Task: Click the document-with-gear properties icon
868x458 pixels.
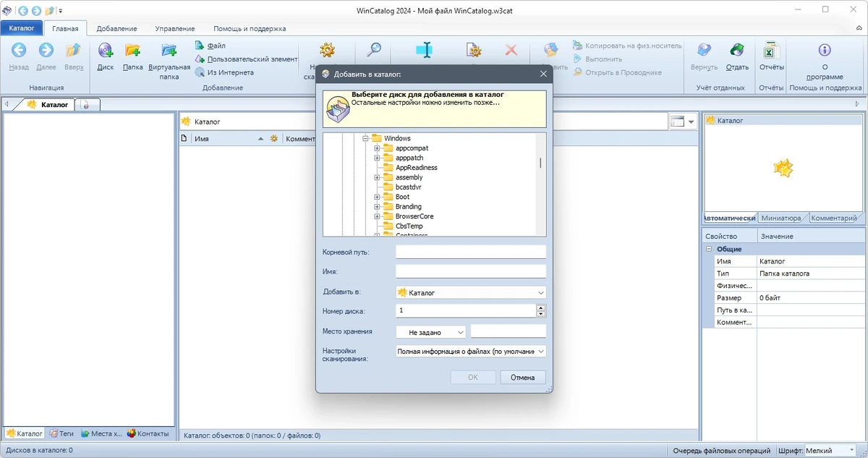Action: 474,50
